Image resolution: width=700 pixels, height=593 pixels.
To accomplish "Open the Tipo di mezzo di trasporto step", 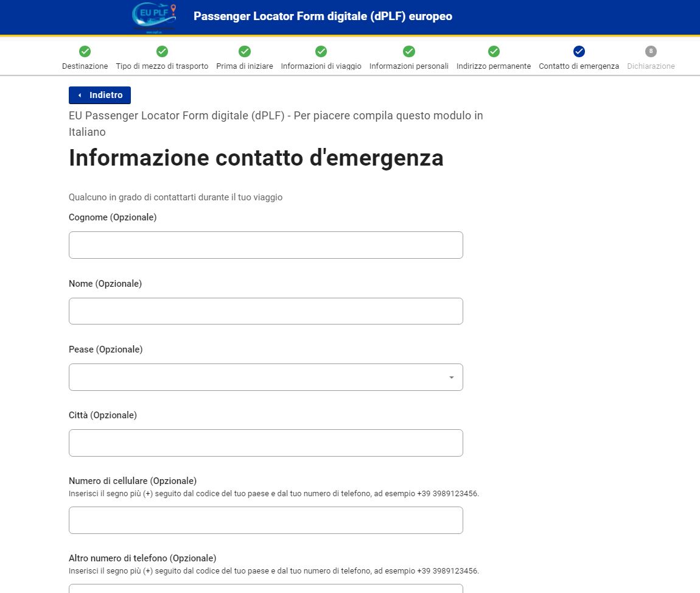I will (x=162, y=66).
